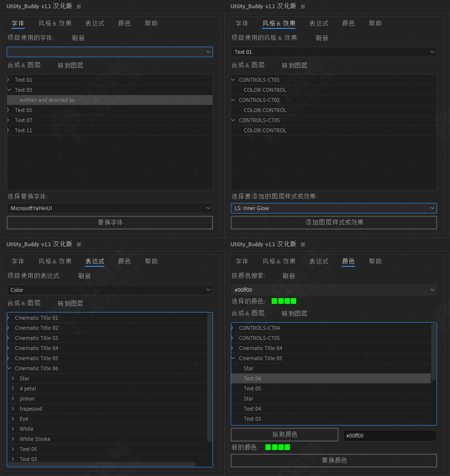Viewport: 450px width, 476px height.
Task: Select the trapezoid layer row
Action: click(107, 409)
